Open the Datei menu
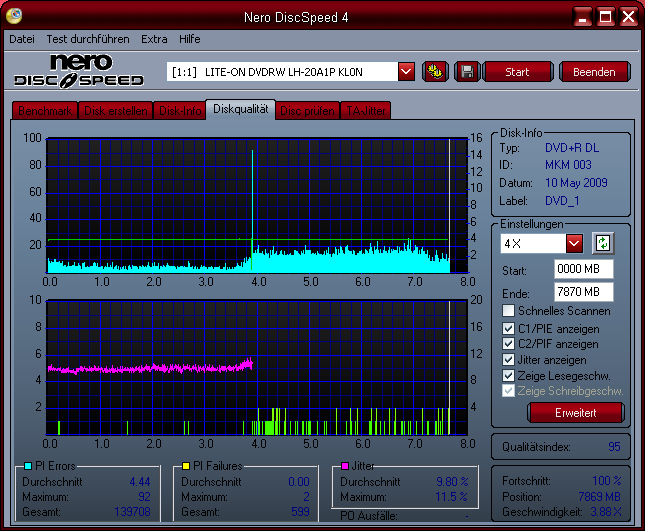Image resolution: width=645 pixels, height=531 pixels. pyautogui.click(x=21, y=39)
